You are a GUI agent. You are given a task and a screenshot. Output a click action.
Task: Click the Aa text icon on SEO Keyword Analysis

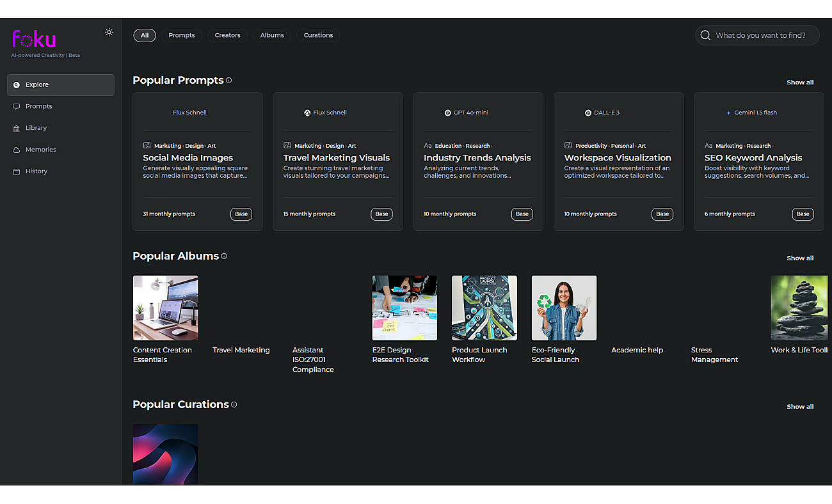(x=708, y=146)
